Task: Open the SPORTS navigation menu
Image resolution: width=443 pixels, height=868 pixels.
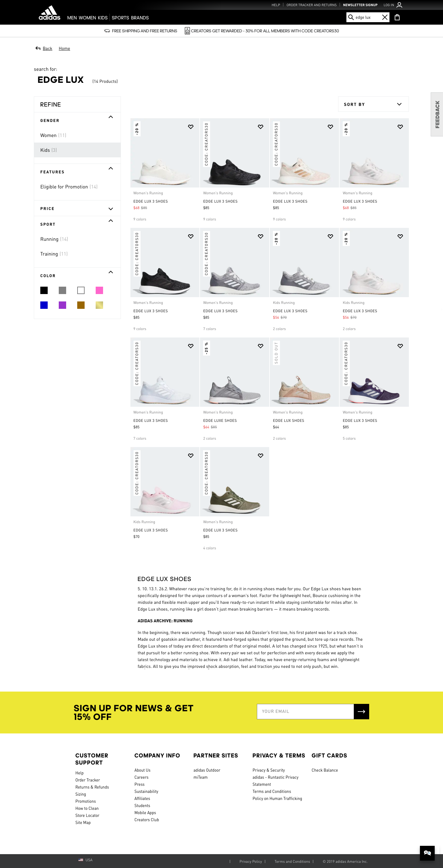Action: point(120,18)
